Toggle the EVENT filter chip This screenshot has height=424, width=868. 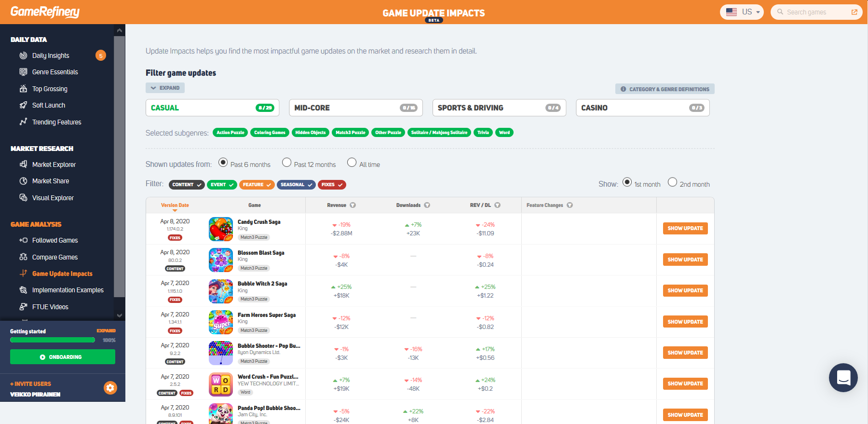(x=222, y=185)
